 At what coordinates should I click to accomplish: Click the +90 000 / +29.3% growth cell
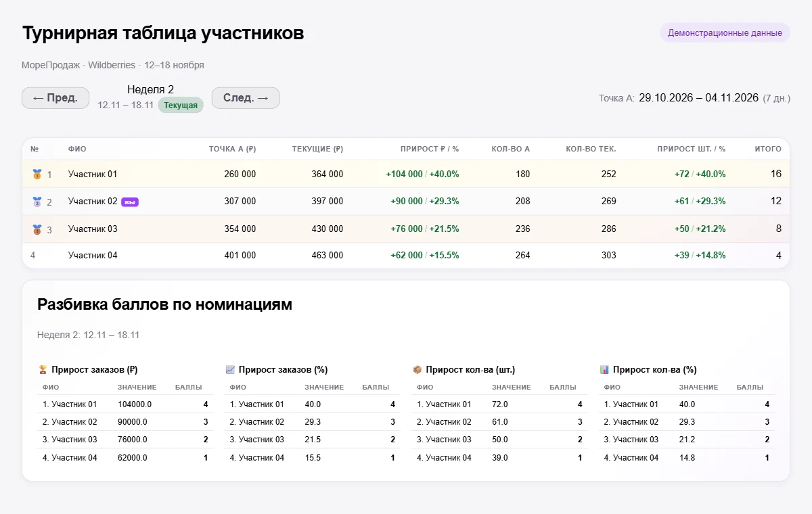pyautogui.click(x=425, y=202)
